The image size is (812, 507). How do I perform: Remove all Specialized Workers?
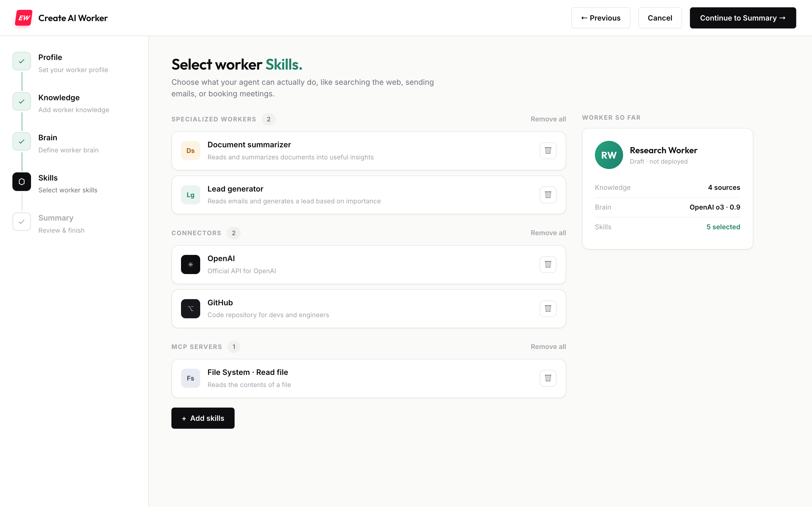548,119
